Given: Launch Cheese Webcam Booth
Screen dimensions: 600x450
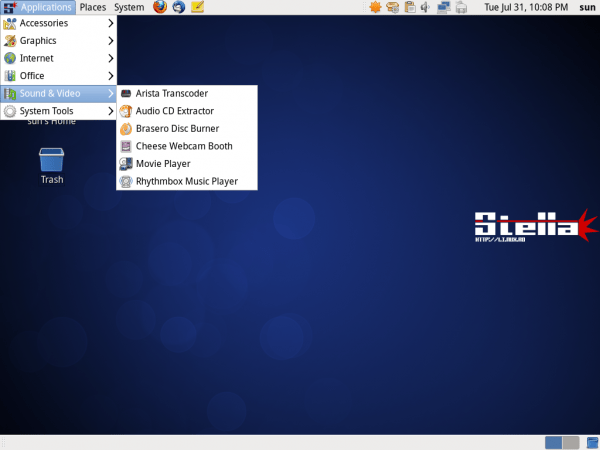Looking at the screenshot, I should click(x=183, y=146).
